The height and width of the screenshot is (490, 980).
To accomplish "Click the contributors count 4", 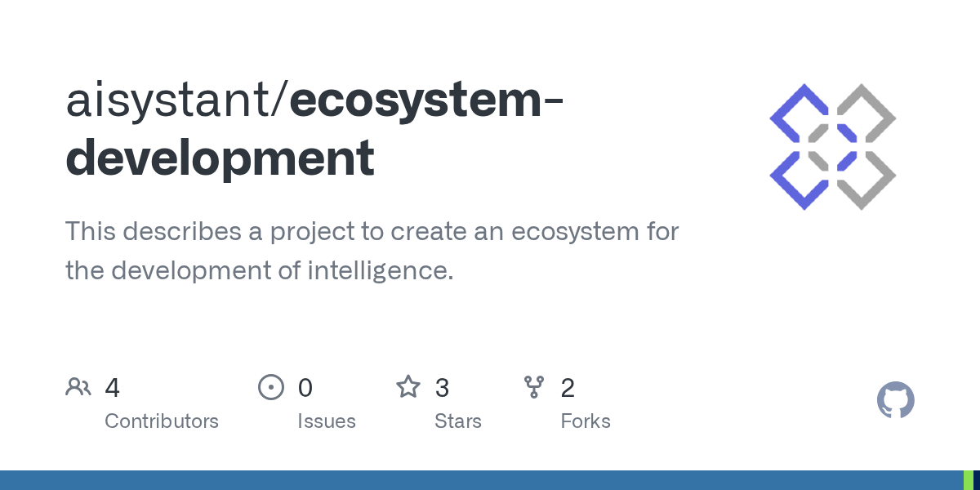I will click(x=113, y=388).
